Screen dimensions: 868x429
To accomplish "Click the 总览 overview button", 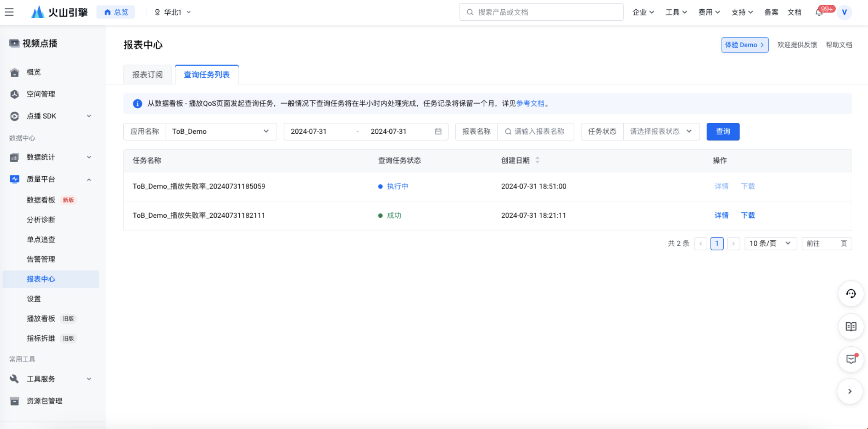I will [x=116, y=12].
